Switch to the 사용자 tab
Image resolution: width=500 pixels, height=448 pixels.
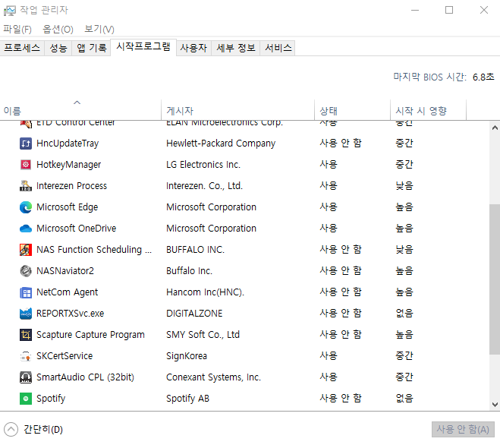click(x=193, y=48)
